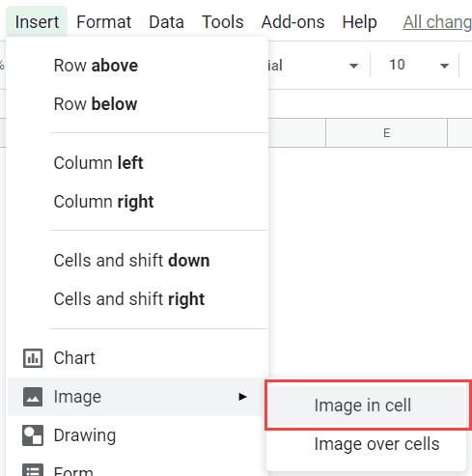Expand the Image submenu arrow
The height and width of the screenshot is (476, 472).
(242, 397)
